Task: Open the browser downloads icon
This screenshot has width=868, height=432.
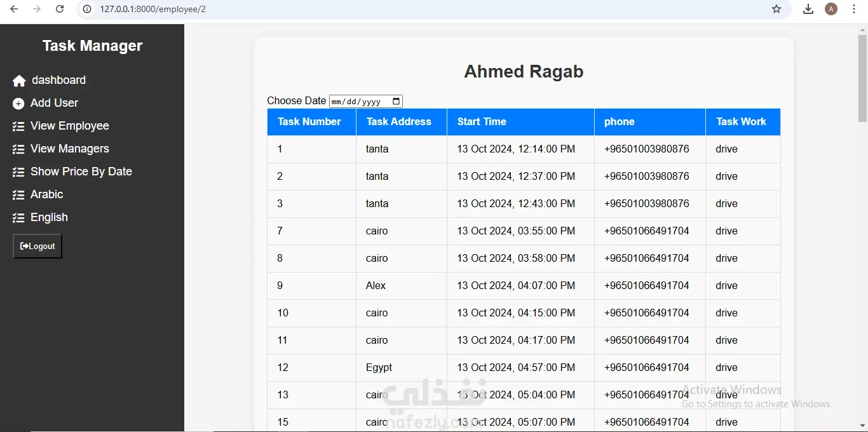Action: [808, 9]
